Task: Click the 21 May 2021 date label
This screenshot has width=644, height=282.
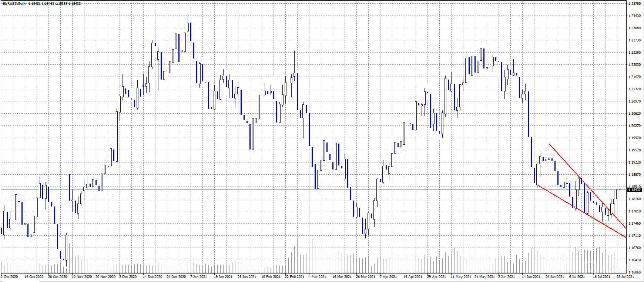Action: 484,277
